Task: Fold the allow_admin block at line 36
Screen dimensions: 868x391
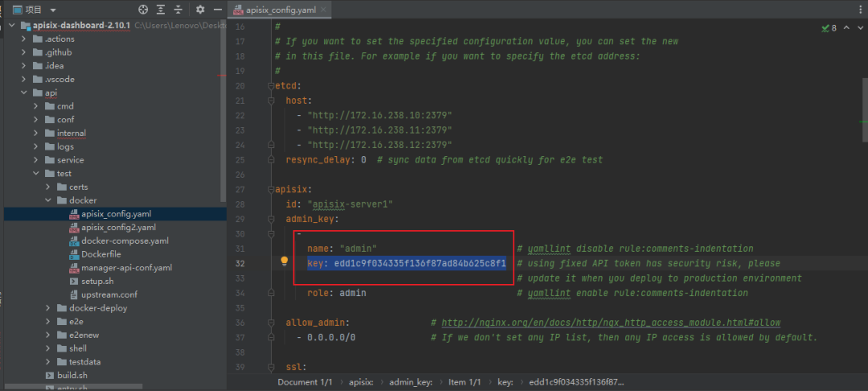Action: 271,323
